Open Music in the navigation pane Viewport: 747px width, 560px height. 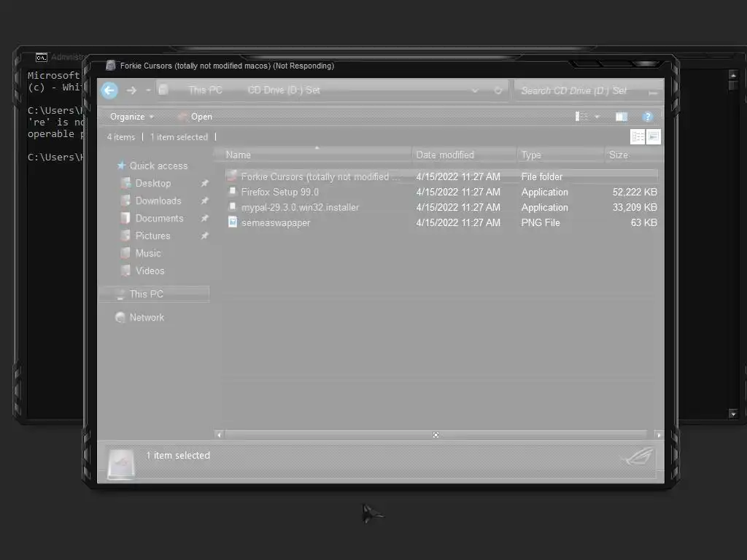[x=148, y=253]
